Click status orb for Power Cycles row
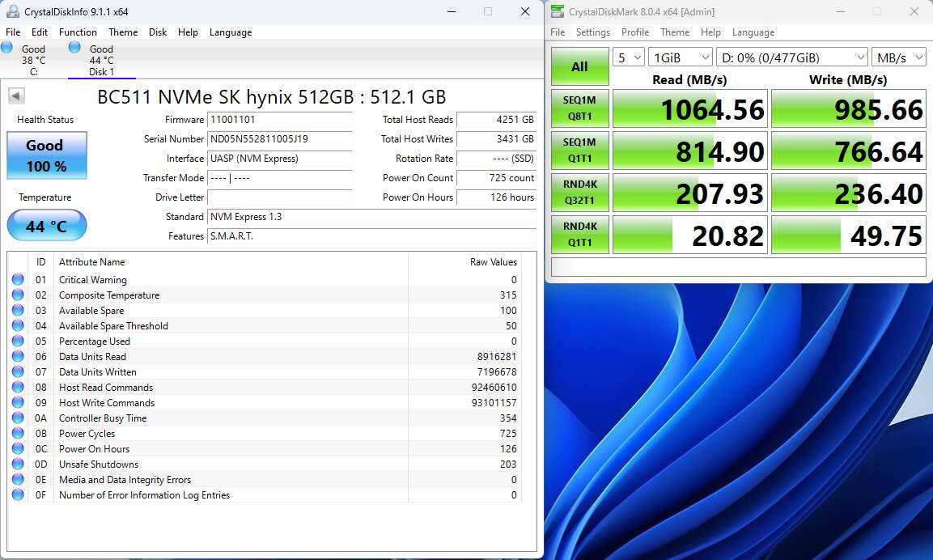Viewport: 933px width, 560px height. click(18, 433)
